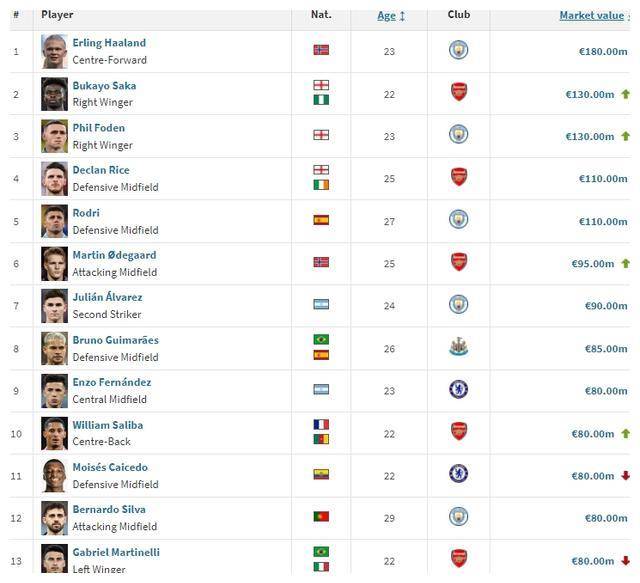
Task: Click Argentina flag in Julián Álvarez row
Action: click(x=321, y=304)
